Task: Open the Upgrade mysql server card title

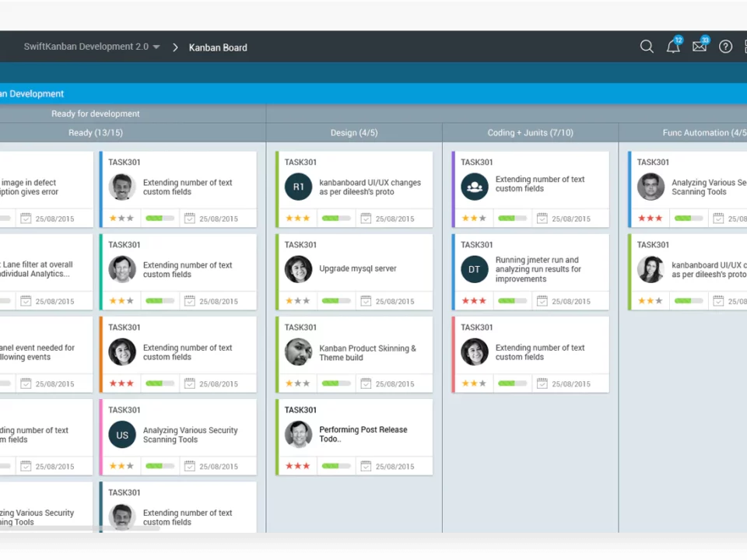Action: pos(358,268)
